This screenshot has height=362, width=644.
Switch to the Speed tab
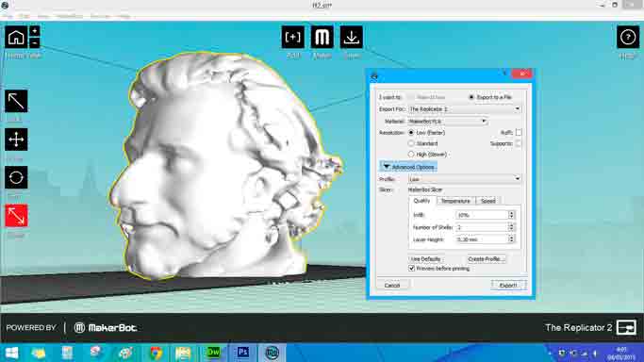pyautogui.click(x=487, y=201)
